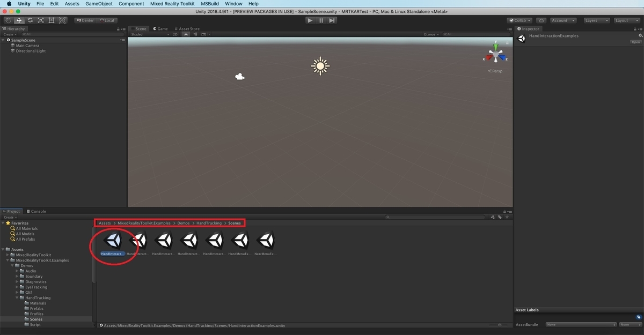Toggle the Hierarchy panel lock
The width and height of the screenshot is (644, 335).
tap(118, 29)
